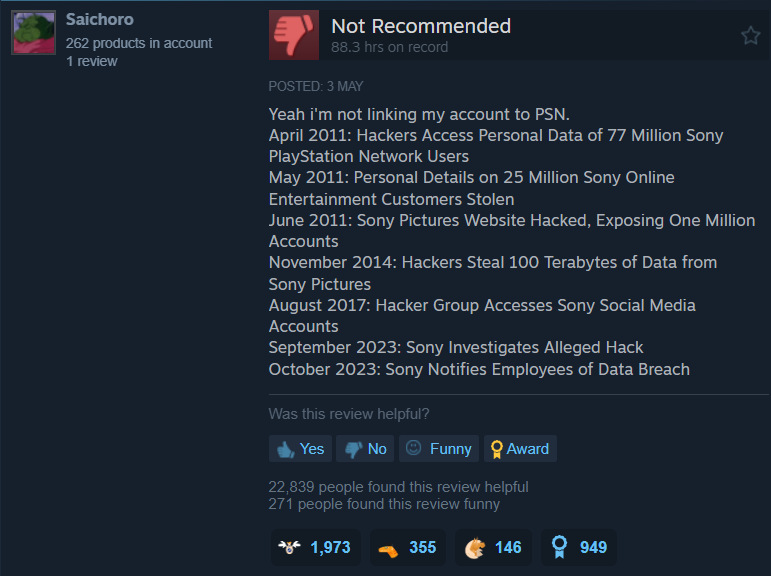The height and width of the screenshot is (576, 771).
Task: View the 262 products in account
Action: (x=139, y=43)
